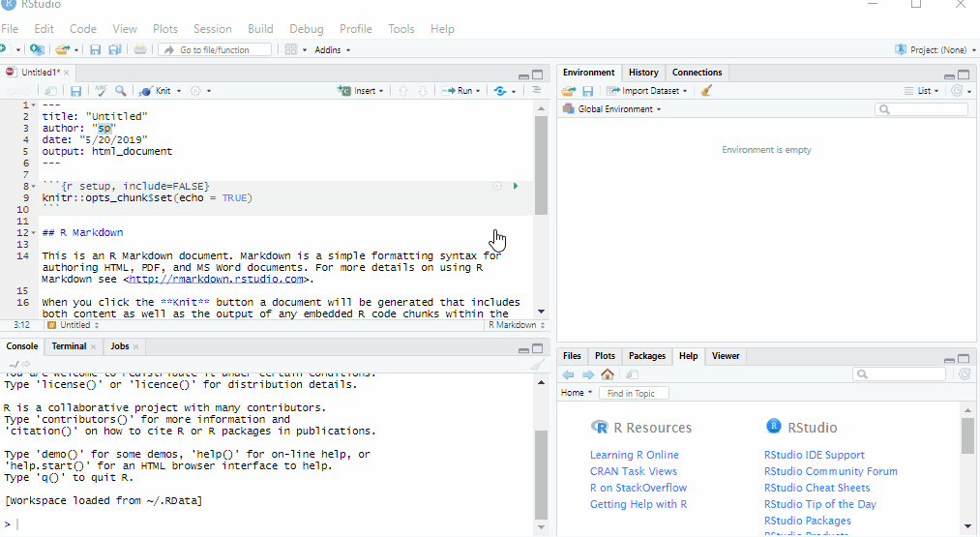Switch to the Connections tab
The height and width of the screenshot is (537, 980).
click(697, 73)
